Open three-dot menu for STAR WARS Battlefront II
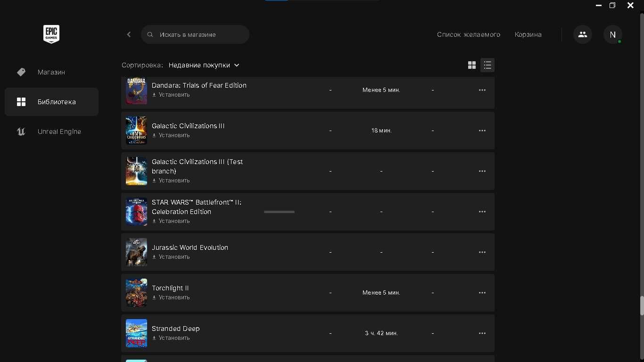Screen dimensions: 644x362 coord(482,212)
